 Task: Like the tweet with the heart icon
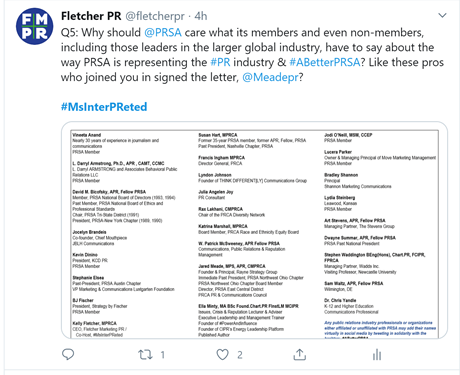tap(223, 355)
